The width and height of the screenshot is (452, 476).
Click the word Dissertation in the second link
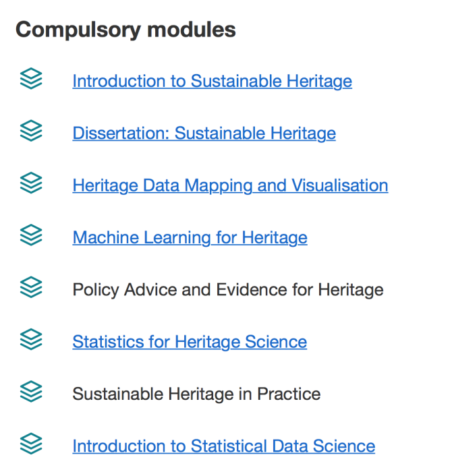click(121, 133)
